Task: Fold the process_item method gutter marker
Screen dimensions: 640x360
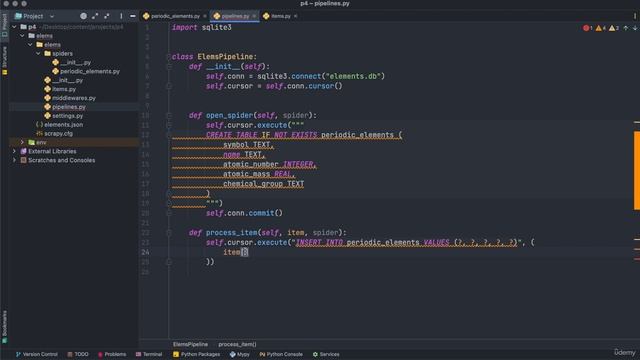Action: point(169,233)
